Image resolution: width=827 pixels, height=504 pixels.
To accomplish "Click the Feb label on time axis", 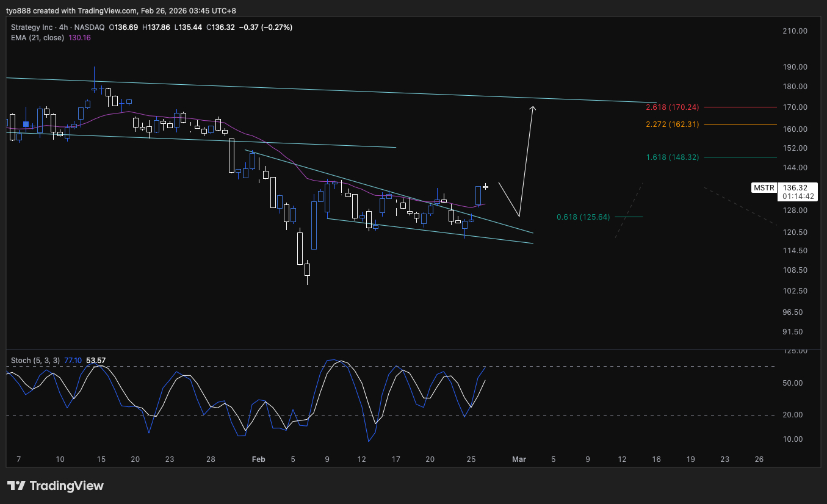I will click(x=258, y=459).
